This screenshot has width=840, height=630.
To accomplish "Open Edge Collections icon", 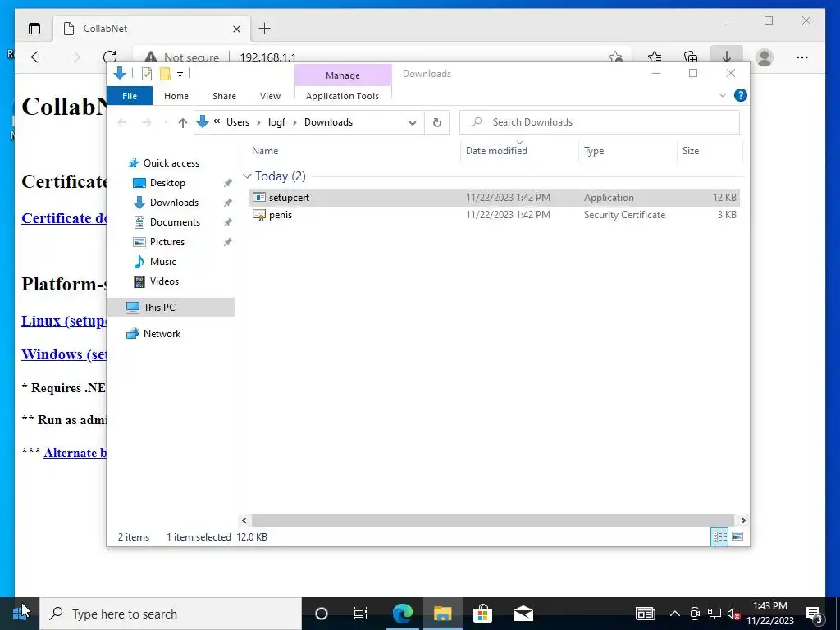I will pos(691,57).
